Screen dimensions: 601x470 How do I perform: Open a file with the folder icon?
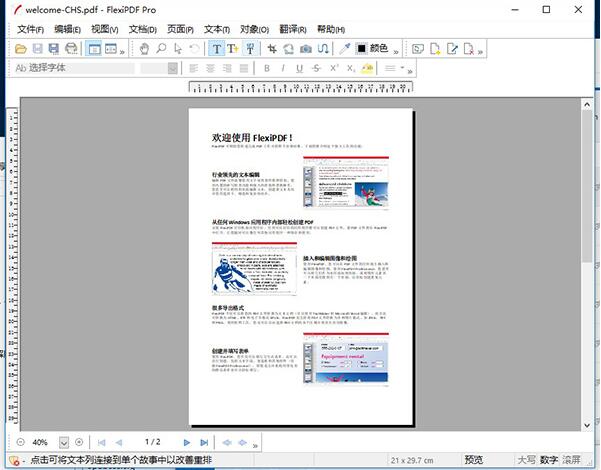point(21,49)
